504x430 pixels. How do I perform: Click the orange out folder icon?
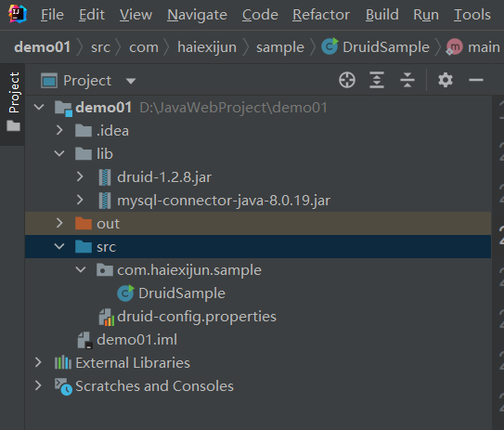point(84,223)
